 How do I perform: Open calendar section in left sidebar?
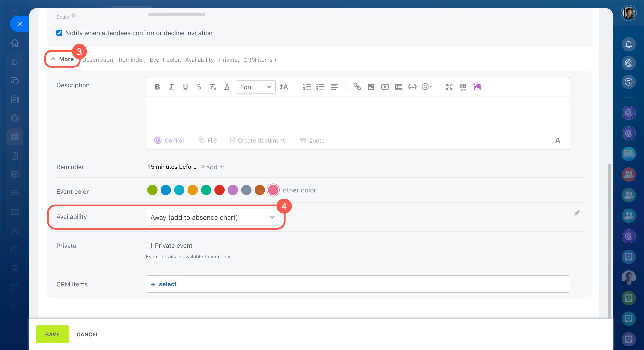click(x=15, y=137)
